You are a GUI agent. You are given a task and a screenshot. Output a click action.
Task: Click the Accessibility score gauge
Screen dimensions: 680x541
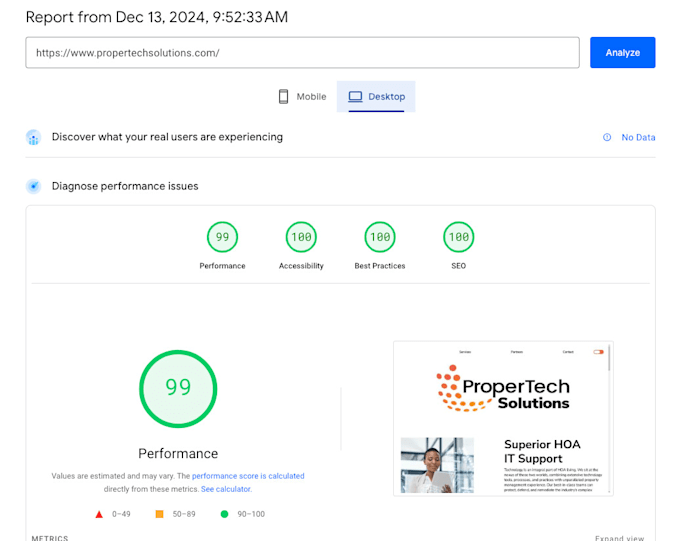tap(301, 237)
